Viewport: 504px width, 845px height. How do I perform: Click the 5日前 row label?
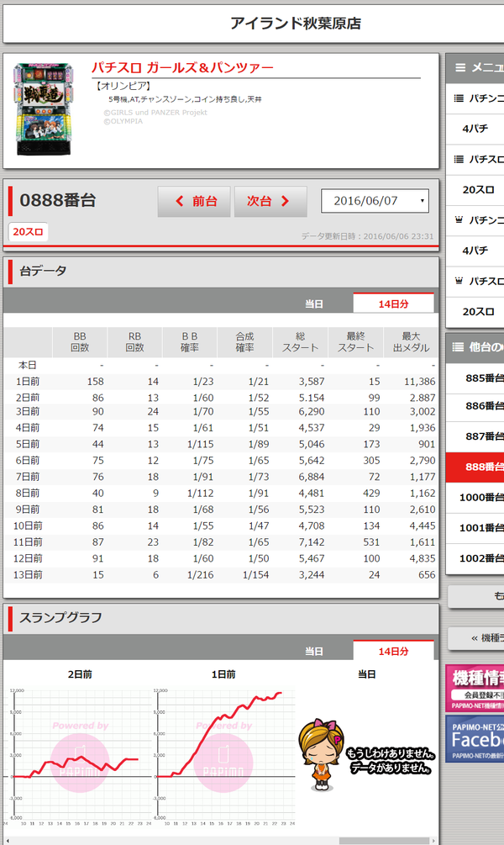[x=28, y=444]
